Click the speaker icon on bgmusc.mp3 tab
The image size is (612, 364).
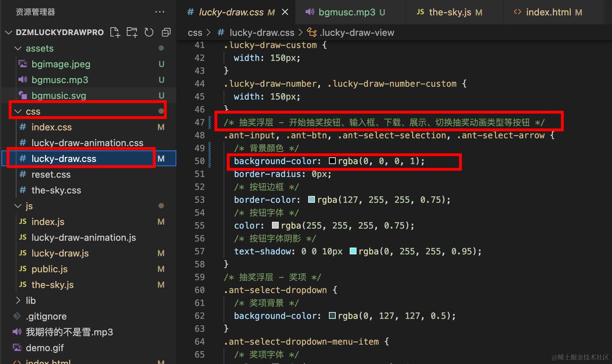[x=310, y=12]
